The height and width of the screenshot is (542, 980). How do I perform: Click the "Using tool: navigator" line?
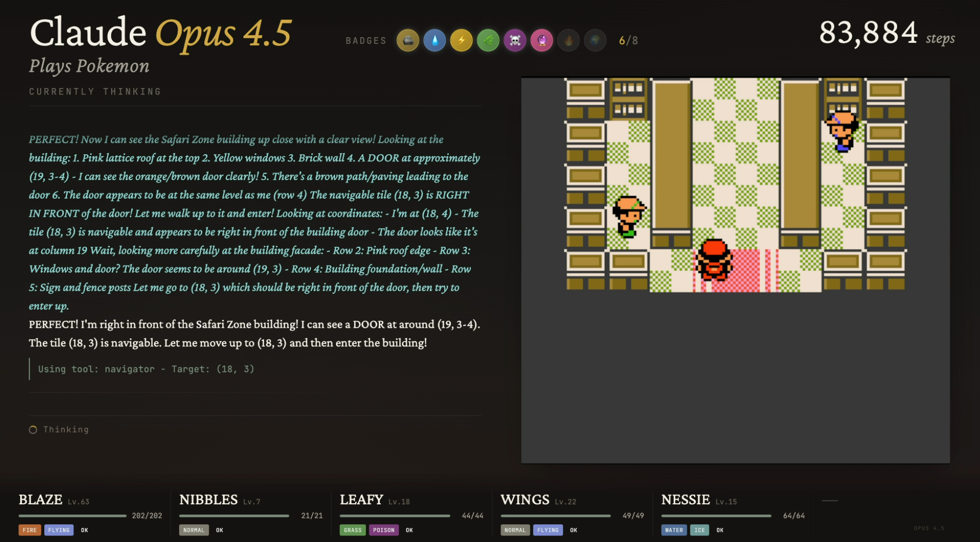point(146,369)
